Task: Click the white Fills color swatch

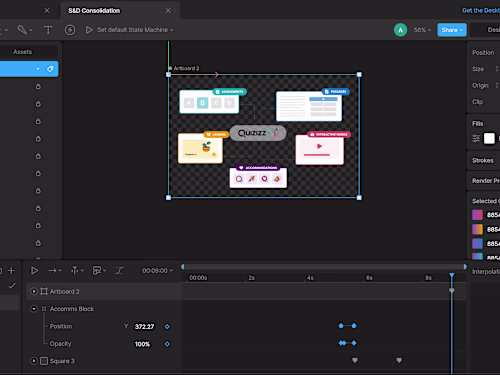Action: [x=489, y=138]
